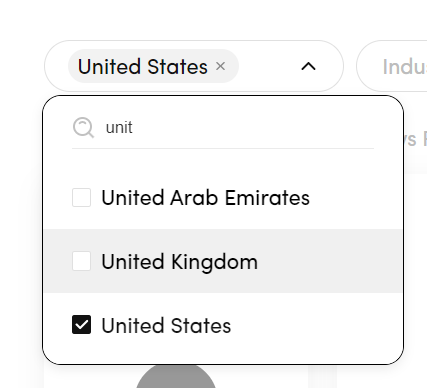The width and height of the screenshot is (427, 388).
Task: Open the Industry filter dropdown
Action: click(392, 66)
